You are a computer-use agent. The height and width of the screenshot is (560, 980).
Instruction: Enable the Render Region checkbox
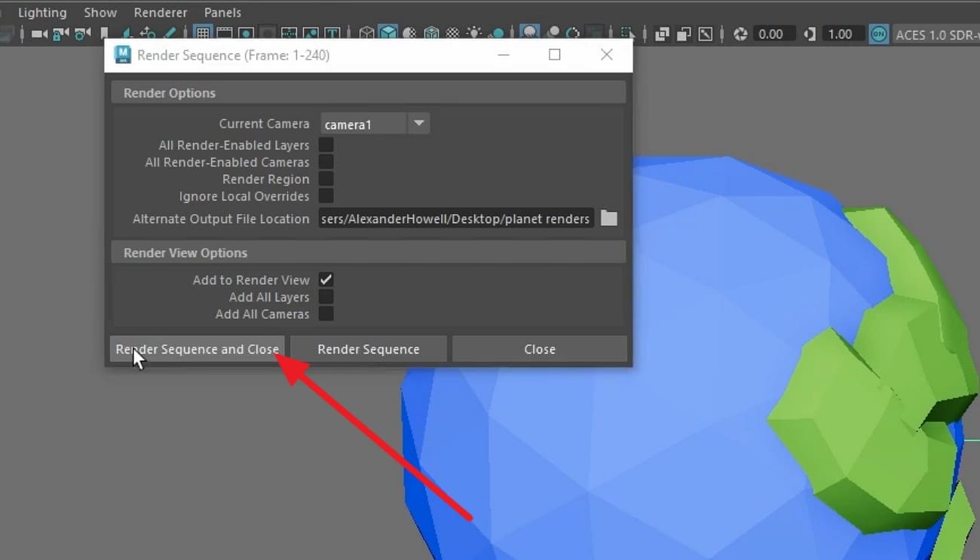pos(326,179)
